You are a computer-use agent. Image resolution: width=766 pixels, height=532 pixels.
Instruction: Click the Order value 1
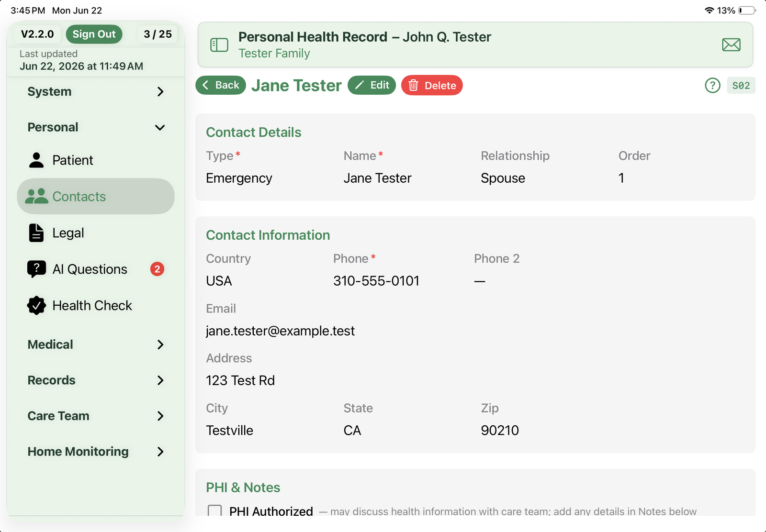(621, 178)
